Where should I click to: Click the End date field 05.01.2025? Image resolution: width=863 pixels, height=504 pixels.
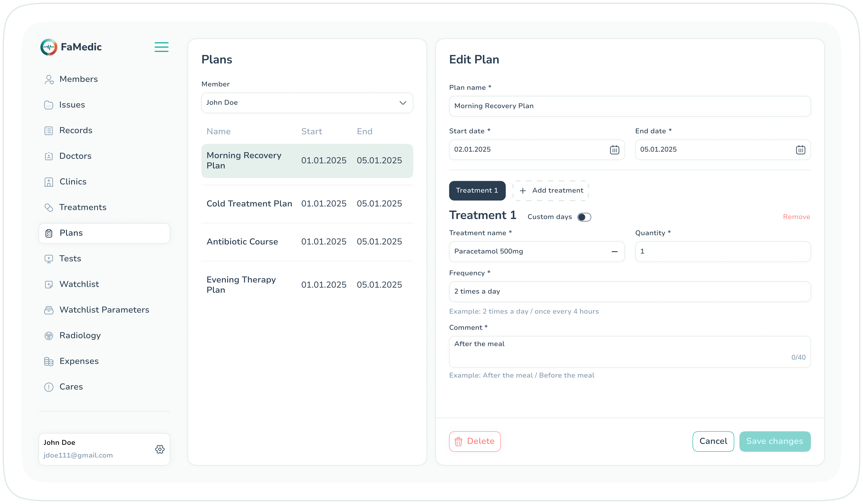coord(723,150)
